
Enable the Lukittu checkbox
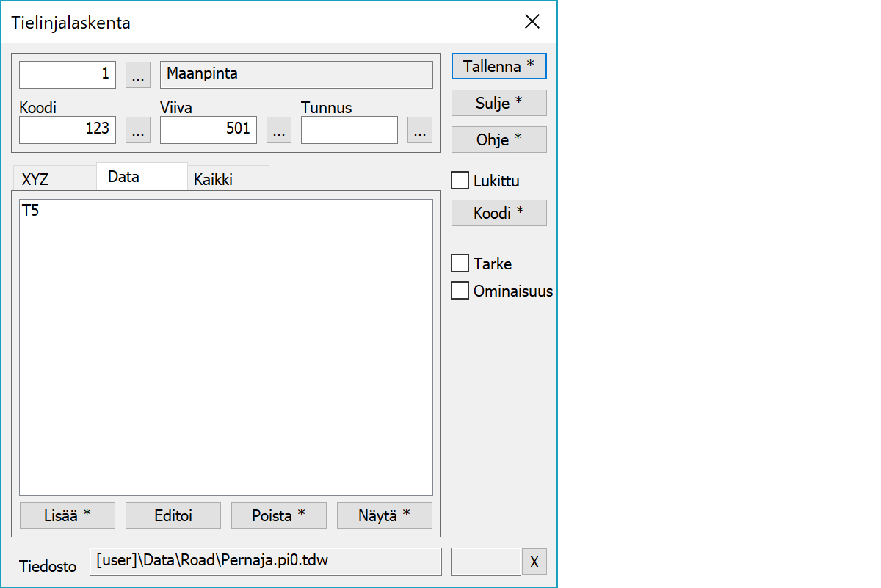click(x=460, y=181)
